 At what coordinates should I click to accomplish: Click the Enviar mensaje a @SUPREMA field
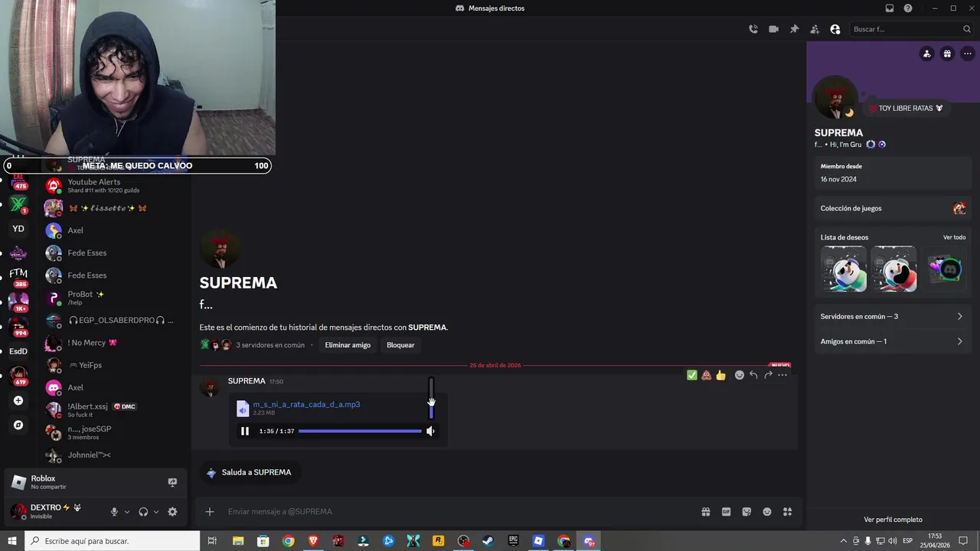click(x=459, y=511)
